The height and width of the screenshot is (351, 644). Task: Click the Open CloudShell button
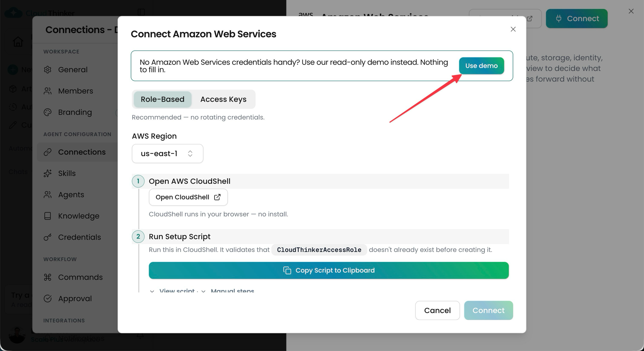pos(188,197)
